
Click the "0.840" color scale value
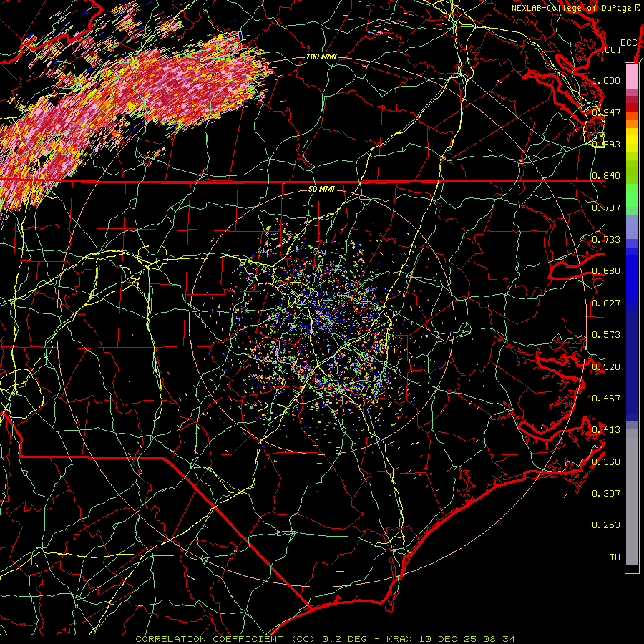click(x=606, y=176)
